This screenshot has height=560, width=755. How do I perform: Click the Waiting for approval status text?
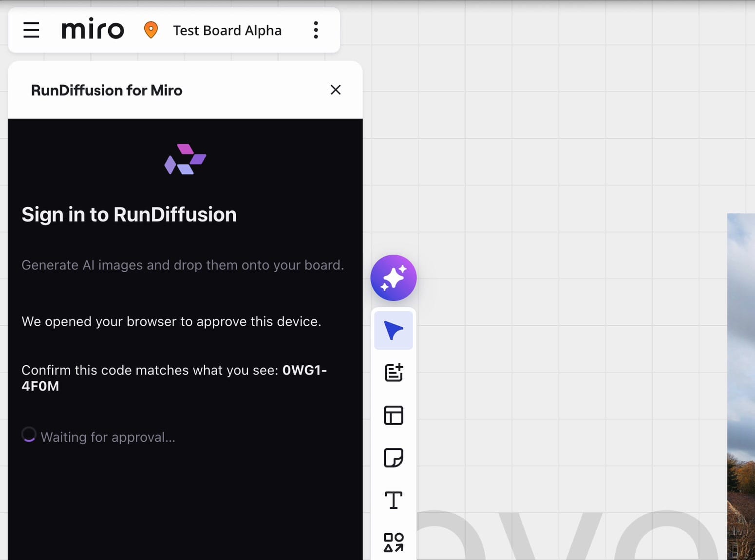(x=108, y=437)
